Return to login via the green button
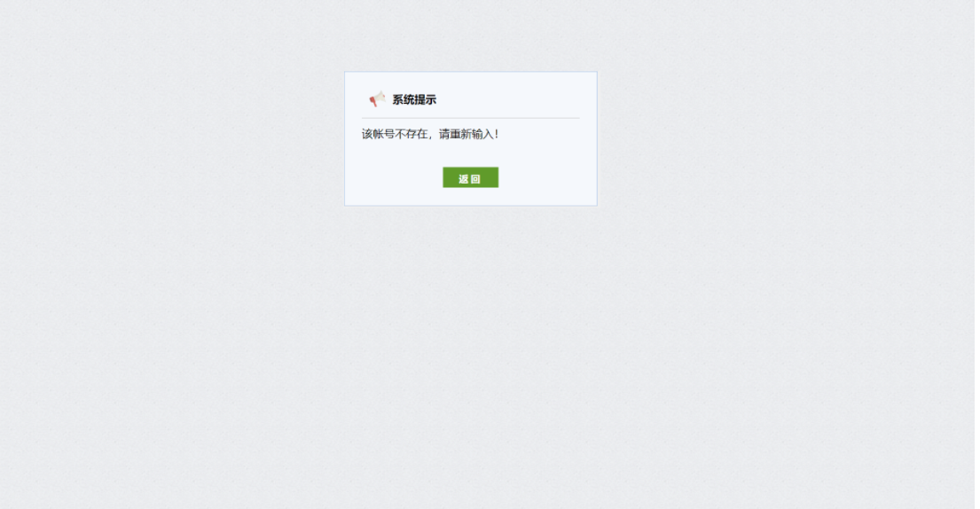The height and width of the screenshot is (509, 980). 470,177
